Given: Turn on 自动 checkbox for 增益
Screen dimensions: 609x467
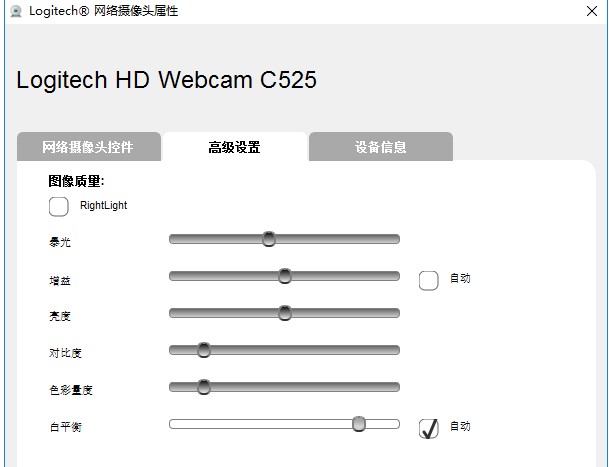Looking at the screenshot, I should (429, 279).
